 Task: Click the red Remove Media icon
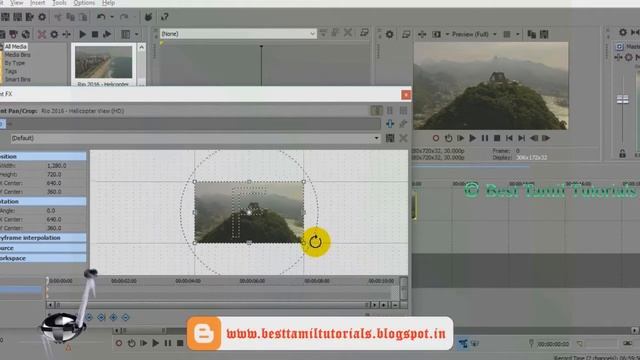click(x=42, y=34)
